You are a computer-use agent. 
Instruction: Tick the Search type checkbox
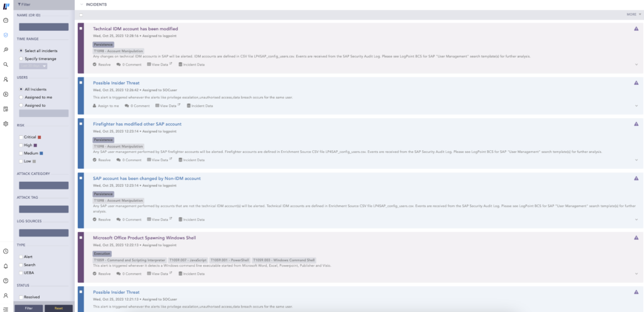tap(21, 265)
